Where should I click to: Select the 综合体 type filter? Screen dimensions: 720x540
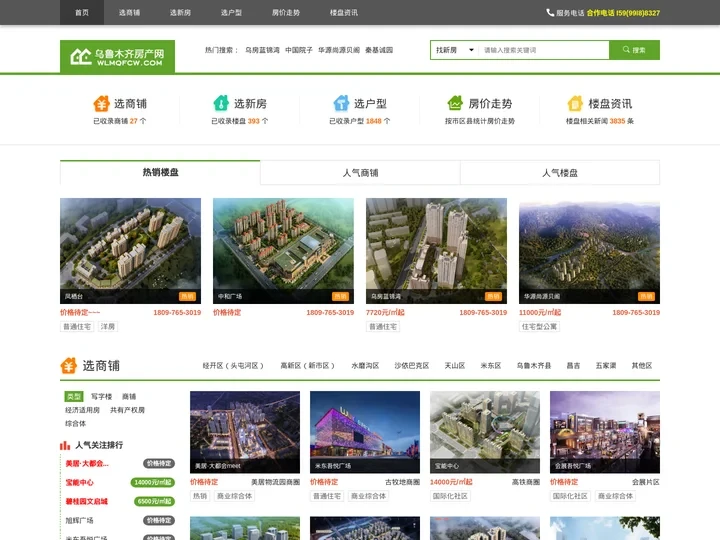(x=75, y=423)
